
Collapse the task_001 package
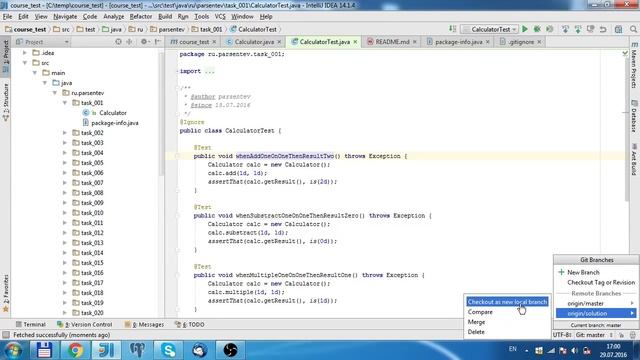pyautogui.click(x=65, y=103)
